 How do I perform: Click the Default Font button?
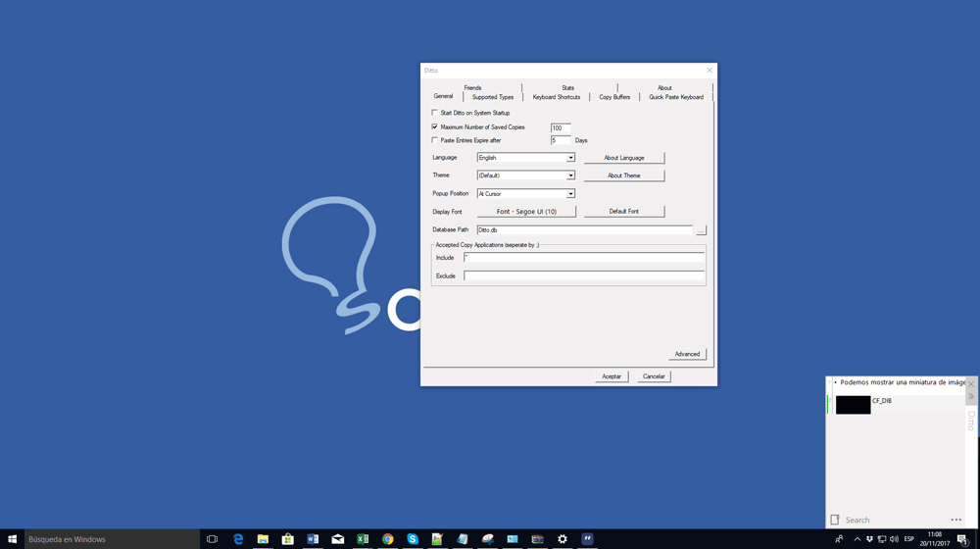[x=623, y=212]
